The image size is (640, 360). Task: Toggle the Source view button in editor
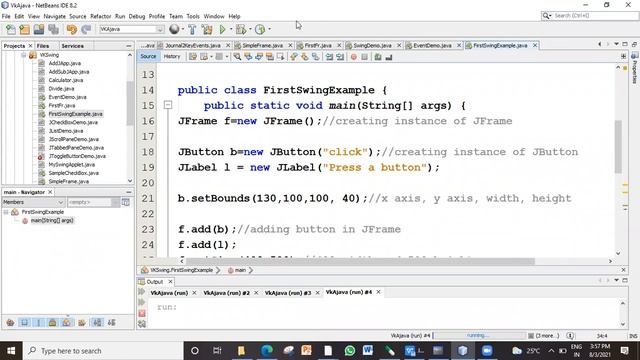coord(148,57)
